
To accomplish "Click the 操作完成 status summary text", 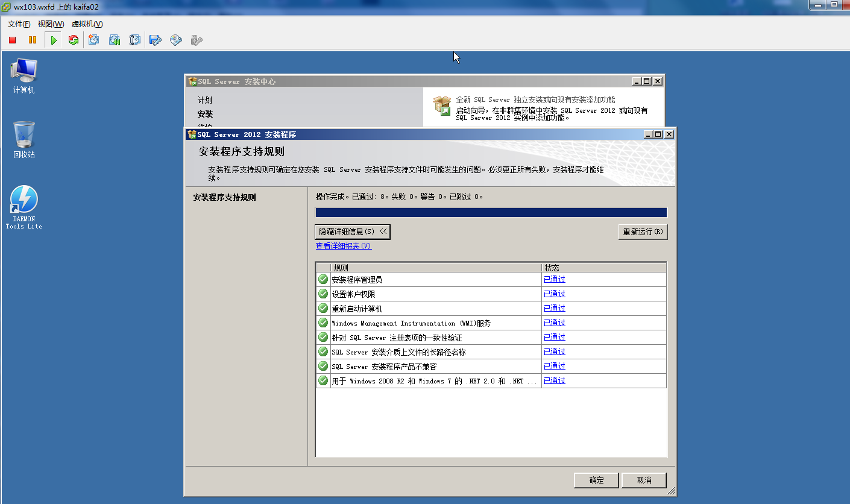I will pyautogui.click(x=400, y=197).
